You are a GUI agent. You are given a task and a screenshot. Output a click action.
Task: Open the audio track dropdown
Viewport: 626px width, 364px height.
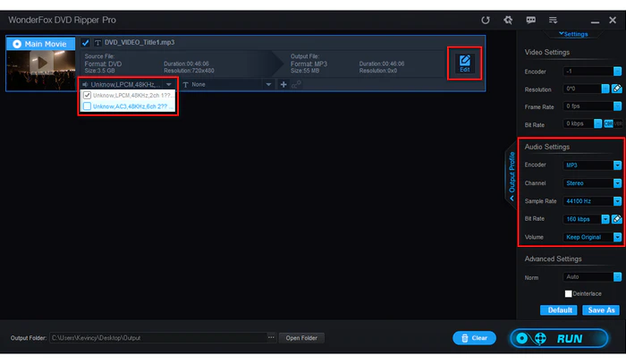point(169,85)
